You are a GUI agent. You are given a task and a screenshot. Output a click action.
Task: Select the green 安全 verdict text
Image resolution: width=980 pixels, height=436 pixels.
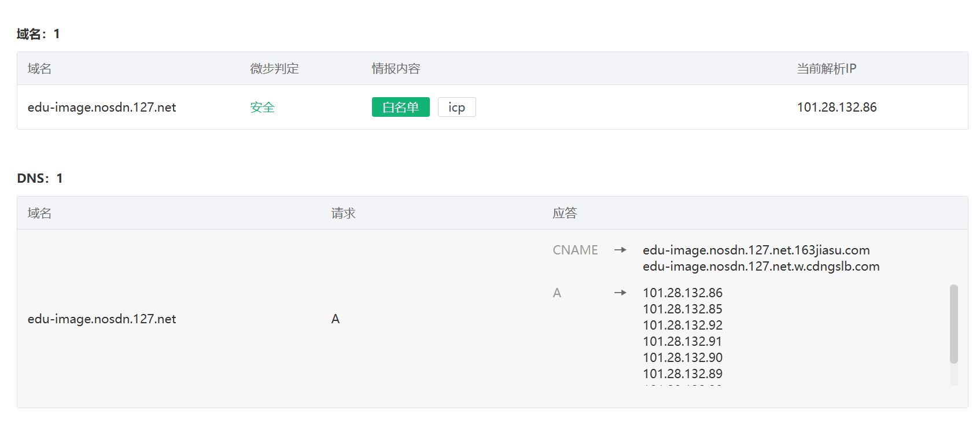point(262,107)
